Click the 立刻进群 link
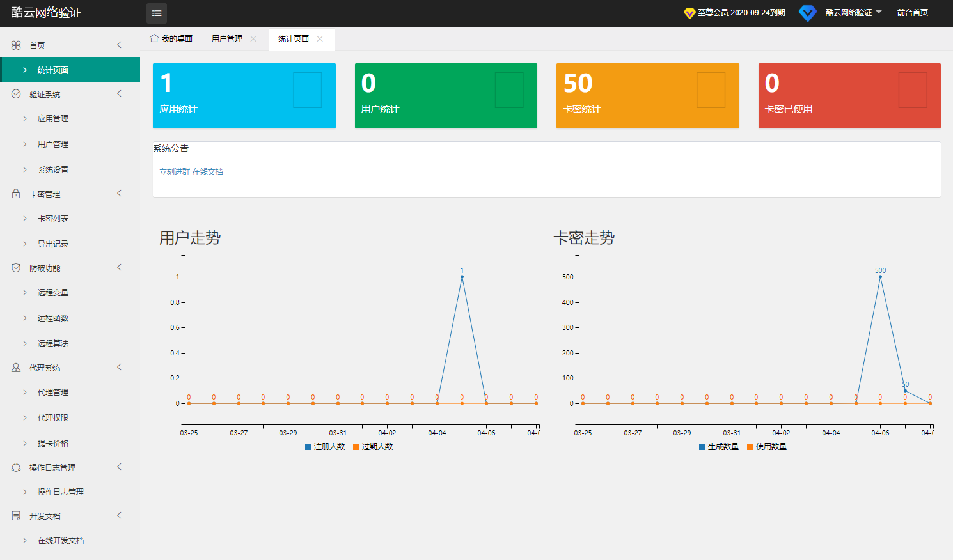This screenshot has width=953, height=560. click(174, 172)
